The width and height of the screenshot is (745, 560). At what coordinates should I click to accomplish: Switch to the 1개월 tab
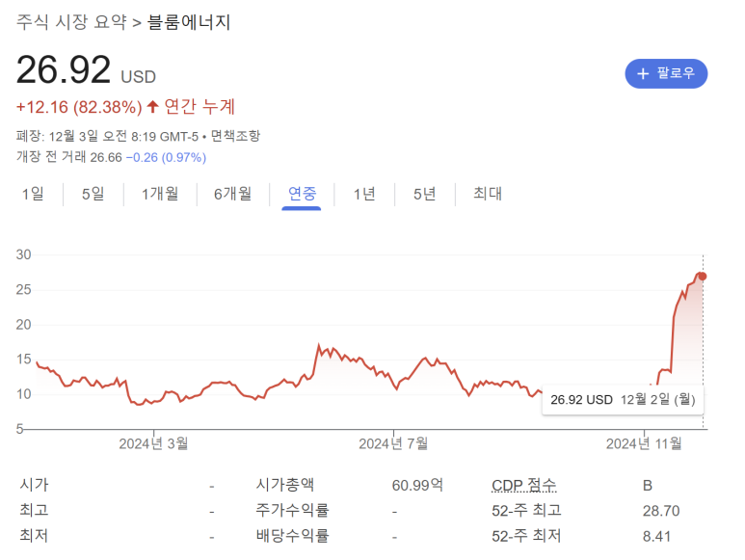click(160, 194)
